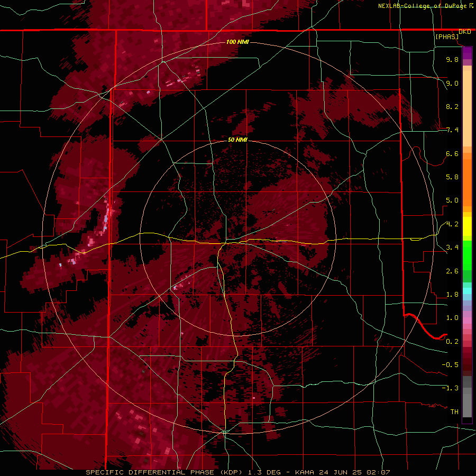Select the 8.2 legend value
The image size is (476, 476).
pos(452,106)
